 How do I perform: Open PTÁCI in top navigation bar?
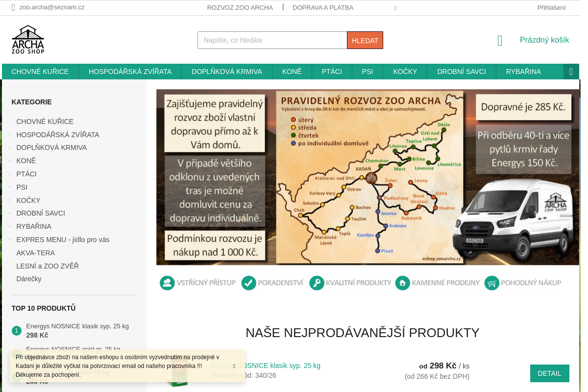332,72
